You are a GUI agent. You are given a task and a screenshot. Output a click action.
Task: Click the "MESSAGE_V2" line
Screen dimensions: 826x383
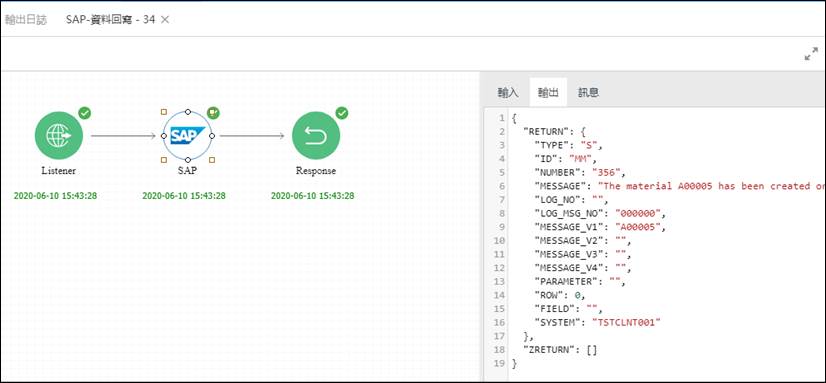click(583, 241)
